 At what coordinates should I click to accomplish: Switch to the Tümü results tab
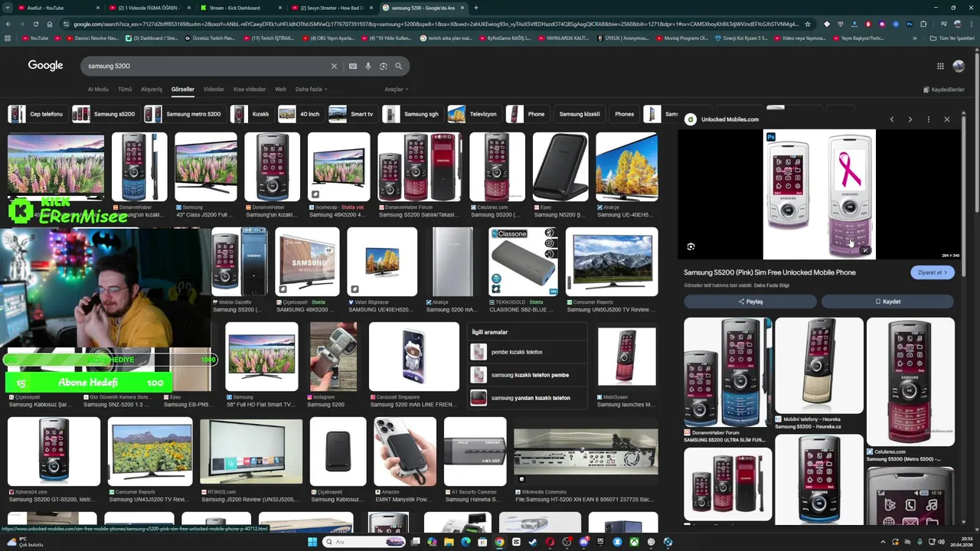pos(125,90)
